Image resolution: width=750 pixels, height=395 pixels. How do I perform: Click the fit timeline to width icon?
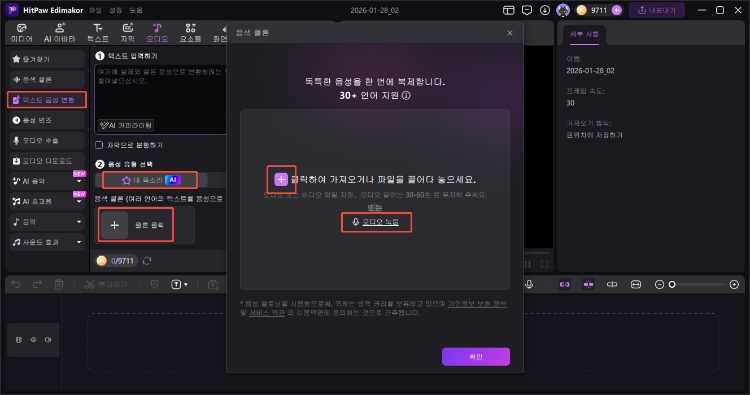(636, 285)
